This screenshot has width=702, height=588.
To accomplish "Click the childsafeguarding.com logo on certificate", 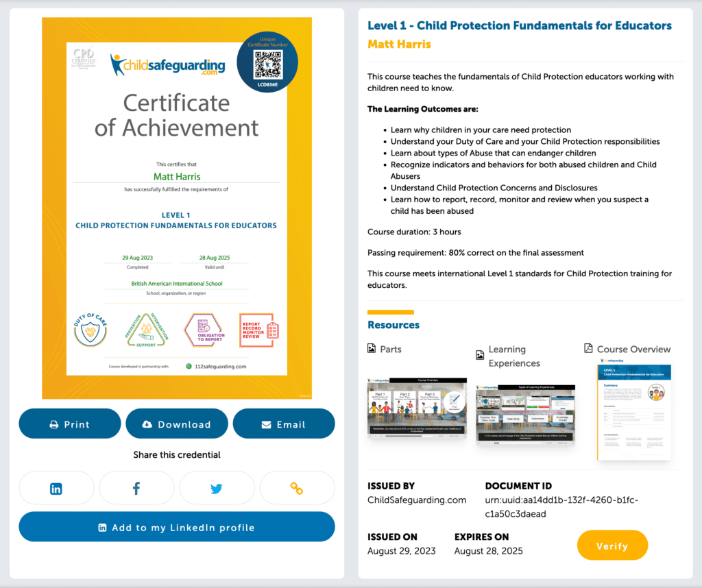I will tap(168, 65).
